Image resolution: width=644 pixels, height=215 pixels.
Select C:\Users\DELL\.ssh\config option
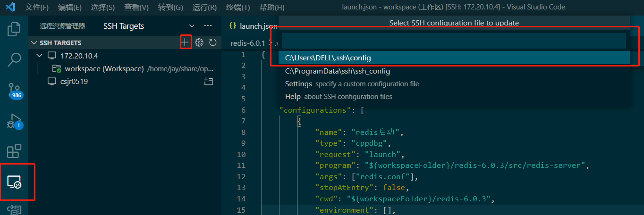click(454, 58)
